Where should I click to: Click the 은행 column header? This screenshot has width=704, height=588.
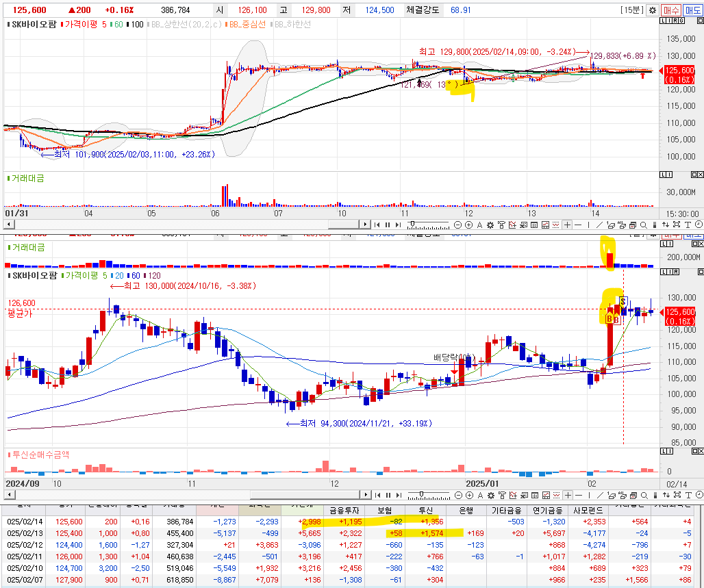[x=466, y=511]
